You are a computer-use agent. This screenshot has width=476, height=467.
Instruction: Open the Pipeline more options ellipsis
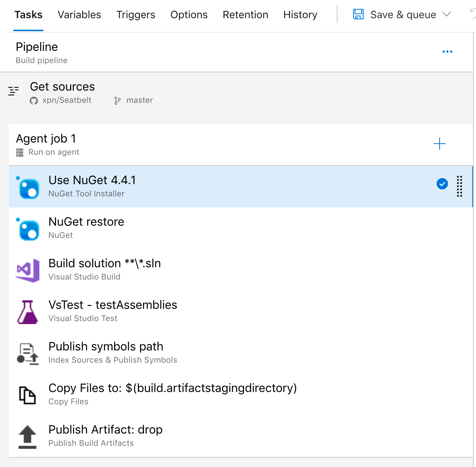tap(447, 52)
